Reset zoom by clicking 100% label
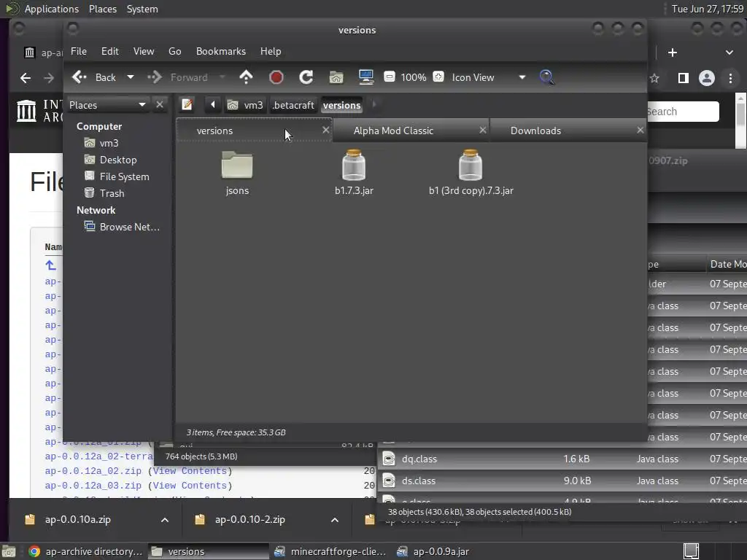Viewport: 747px width, 560px height. [413, 77]
